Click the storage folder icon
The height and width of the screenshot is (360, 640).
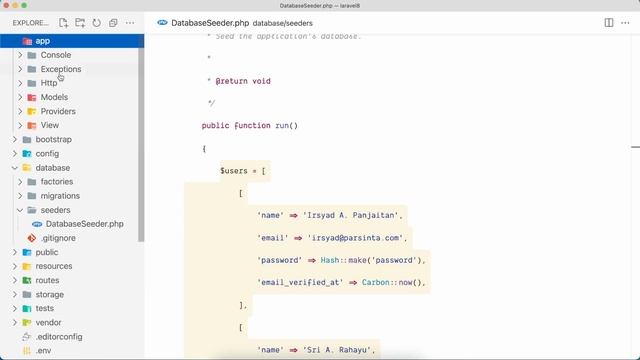tap(27, 294)
